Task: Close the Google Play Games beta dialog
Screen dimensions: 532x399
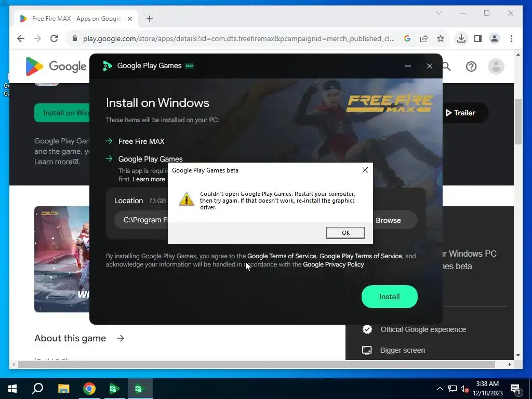Action: tap(365, 170)
